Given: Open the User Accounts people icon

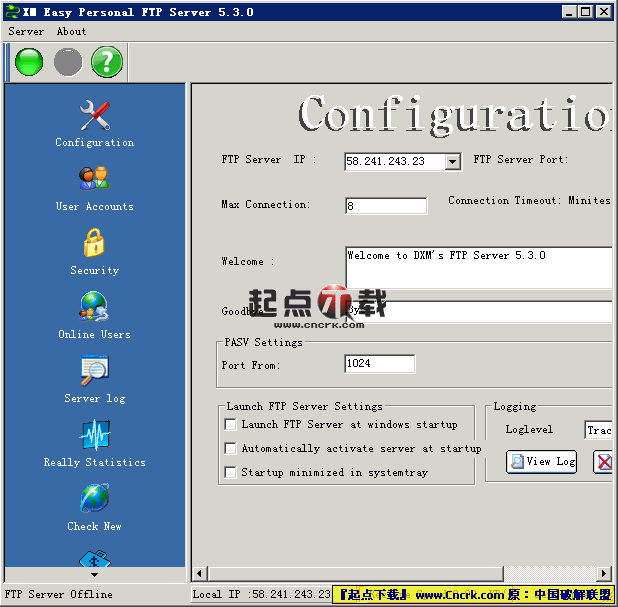Looking at the screenshot, I should pos(94,179).
